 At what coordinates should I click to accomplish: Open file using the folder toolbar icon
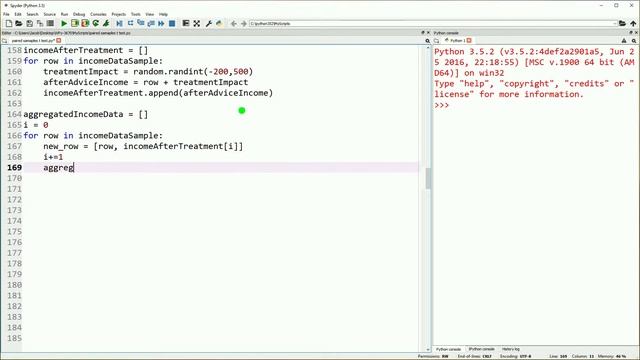19,24
